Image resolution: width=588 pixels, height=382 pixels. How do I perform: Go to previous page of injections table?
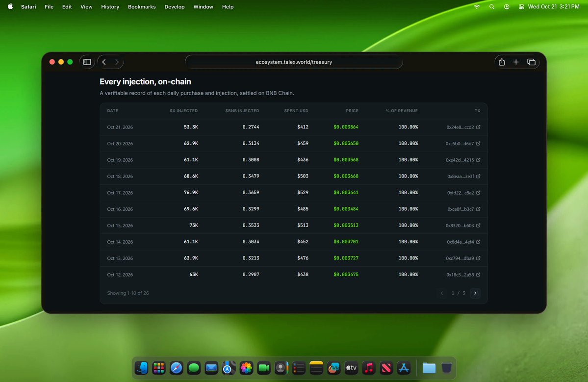tap(442, 293)
